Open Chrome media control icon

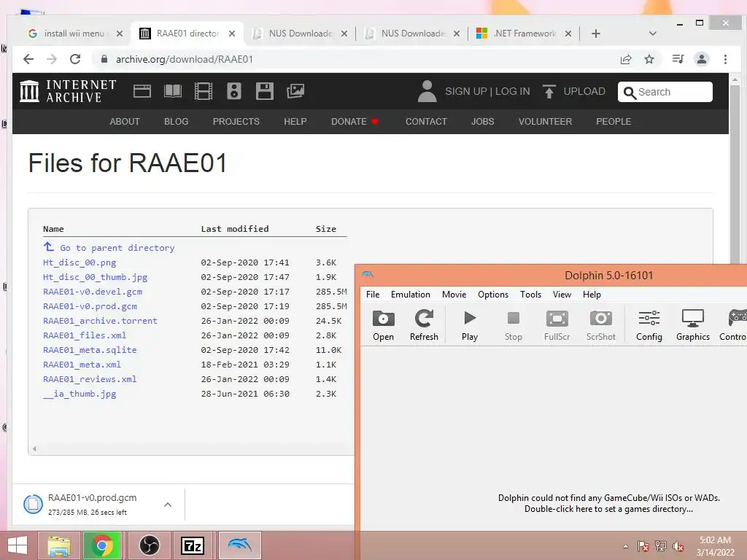coord(678,59)
